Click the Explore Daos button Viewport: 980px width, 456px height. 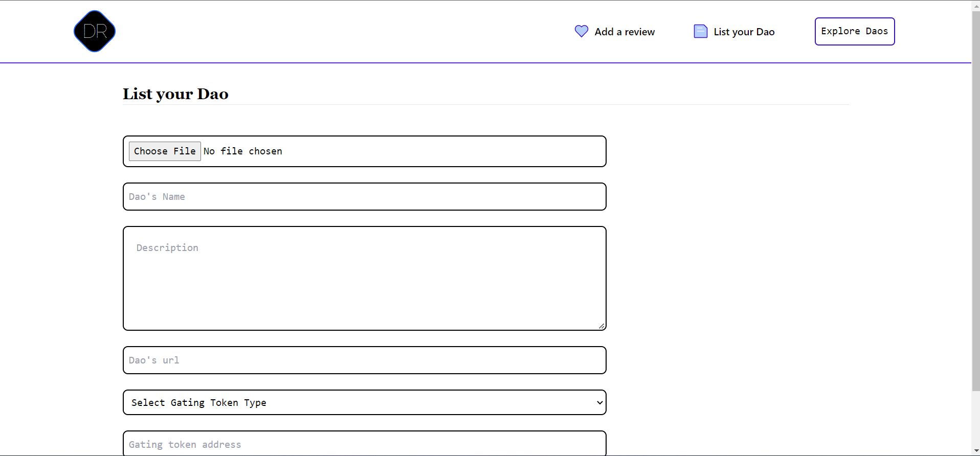(855, 31)
